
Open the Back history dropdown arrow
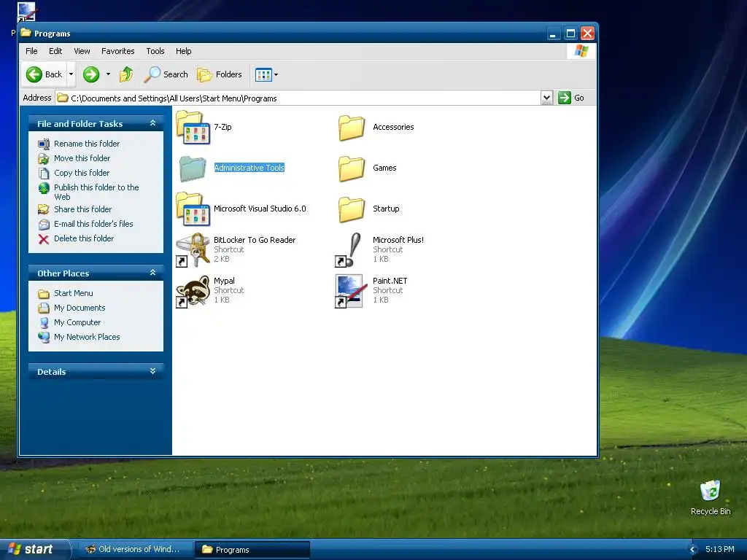point(71,74)
